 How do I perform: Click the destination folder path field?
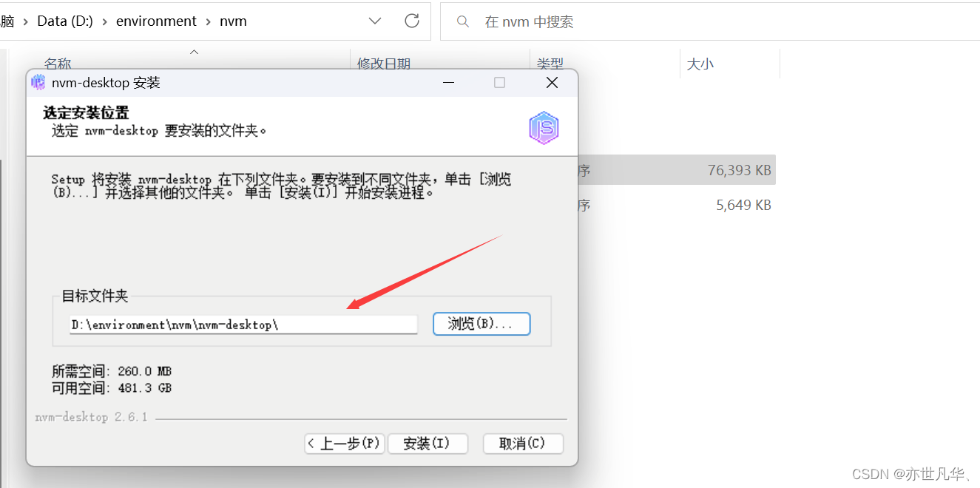click(243, 325)
